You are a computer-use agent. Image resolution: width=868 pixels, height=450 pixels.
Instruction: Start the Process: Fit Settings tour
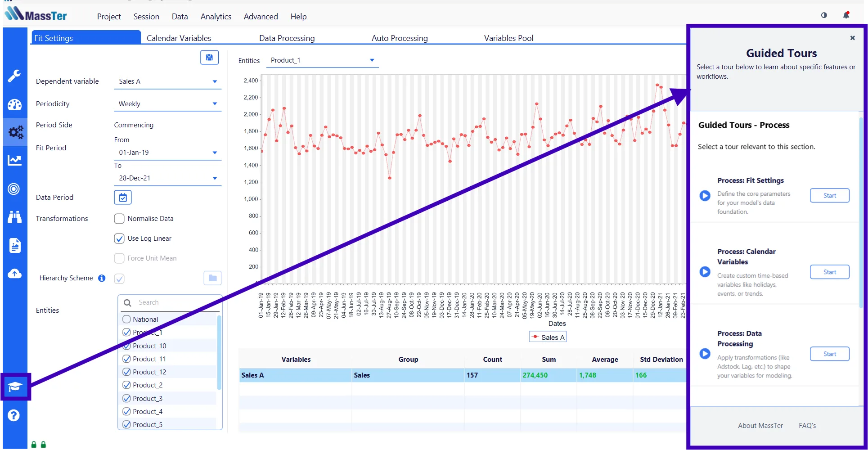(829, 196)
